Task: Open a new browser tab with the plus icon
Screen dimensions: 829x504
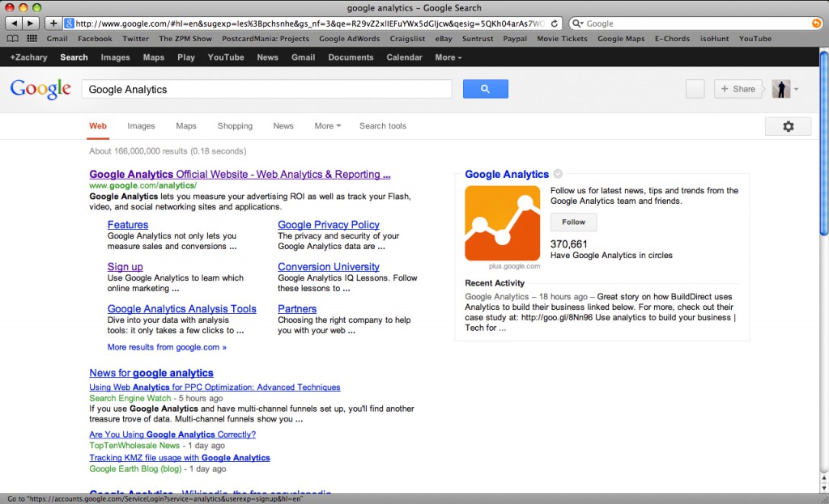Action: pyautogui.click(x=53, y=23)
